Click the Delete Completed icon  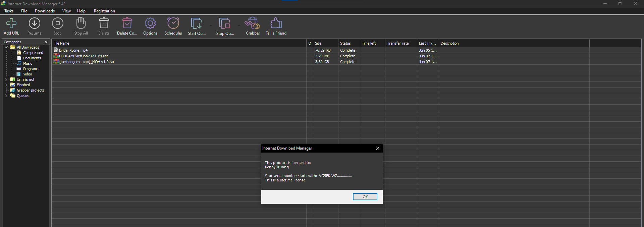pyautogui.click(x=127, y=23)
